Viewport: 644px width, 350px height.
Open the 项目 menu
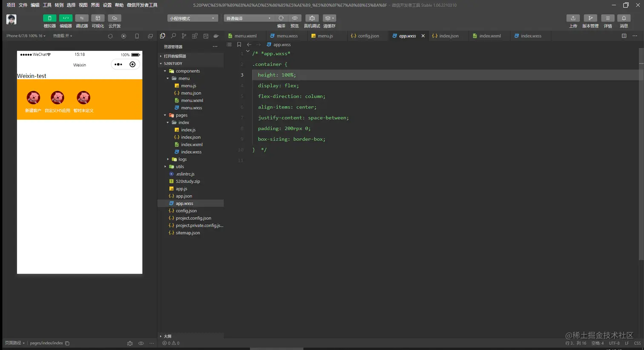tap(11, 5)
